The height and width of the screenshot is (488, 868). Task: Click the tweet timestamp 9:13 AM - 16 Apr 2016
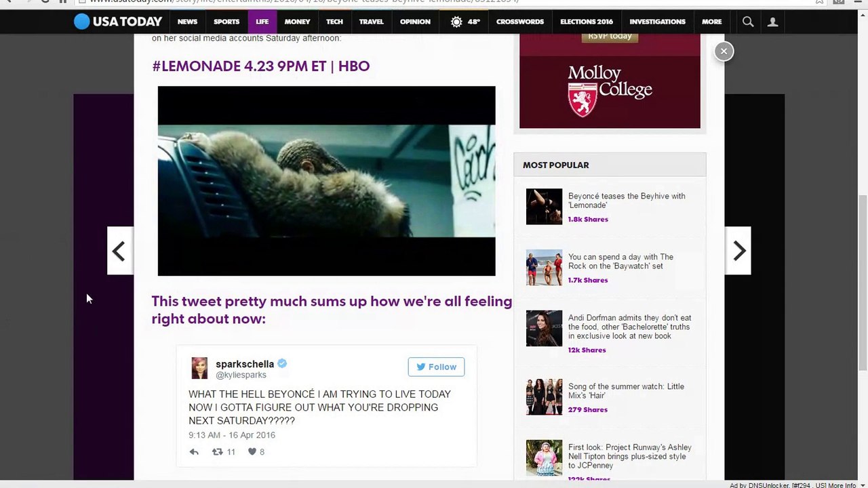click(x=232, y=435)
